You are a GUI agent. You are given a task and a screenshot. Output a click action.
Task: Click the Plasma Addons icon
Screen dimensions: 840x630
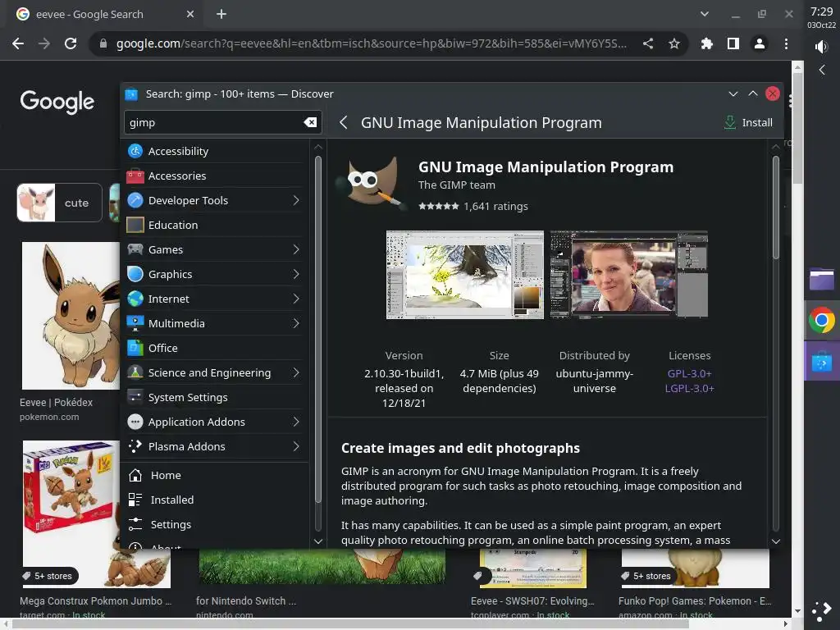135,446
